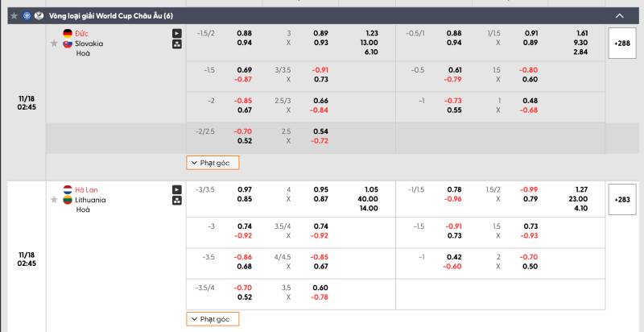Favorite the World Cup Châu Âu league star
This screenshot has height=332, width=644.
pyautogui.click(x=14, y=15)
